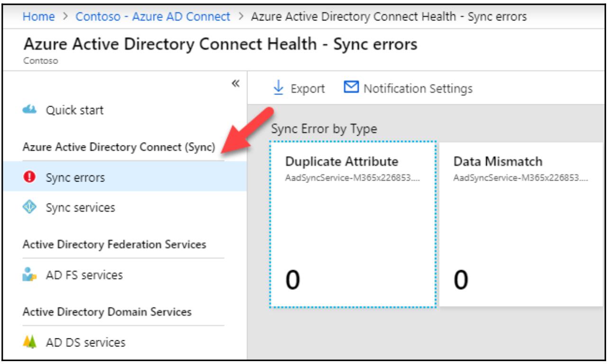
Task: Click the AD DS services tree icon
Action: [x=29, y=342]
